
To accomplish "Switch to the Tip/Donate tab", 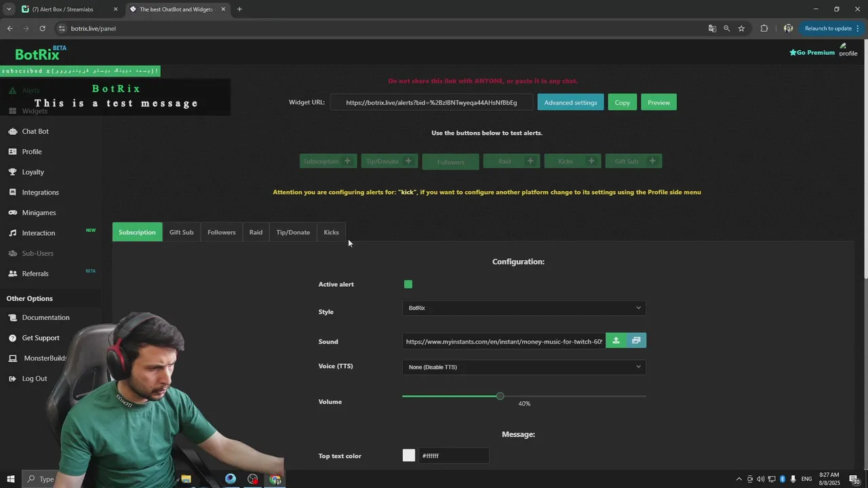I will [293, 232].
